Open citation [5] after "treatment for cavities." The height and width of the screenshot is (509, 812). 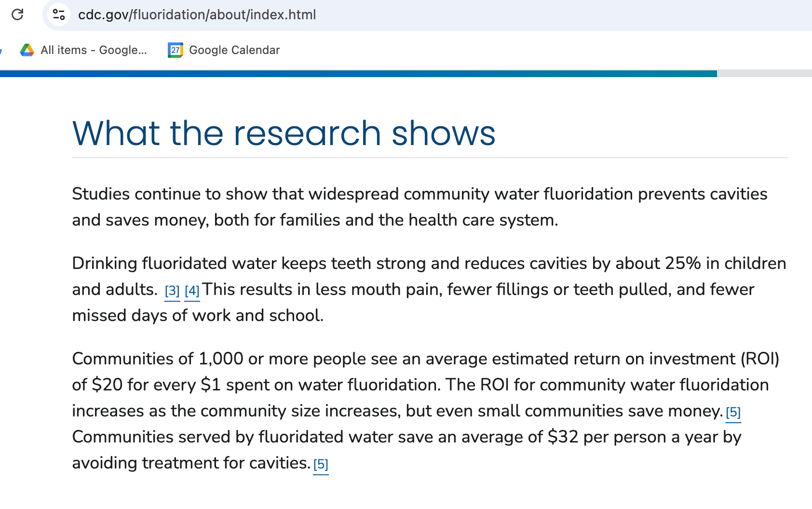(x=321, y=465)
